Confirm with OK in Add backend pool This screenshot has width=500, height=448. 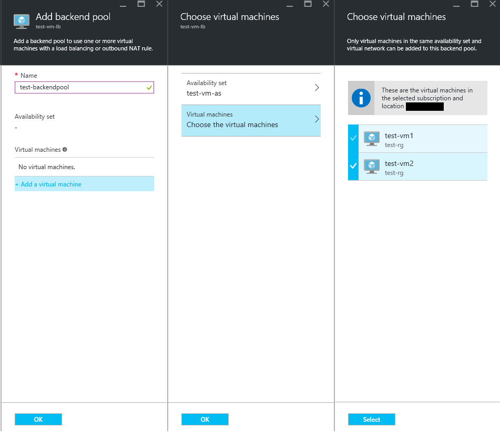pos(38,419)
